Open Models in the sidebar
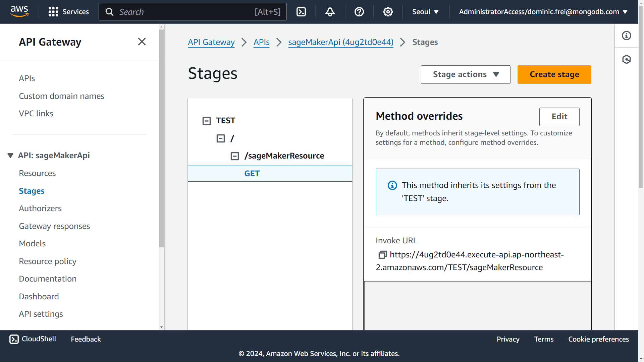644x362 pixels. 32,244
